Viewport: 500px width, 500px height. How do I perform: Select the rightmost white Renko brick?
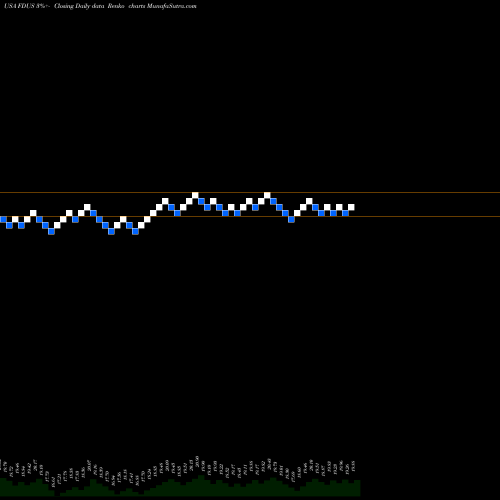[351, 207]
